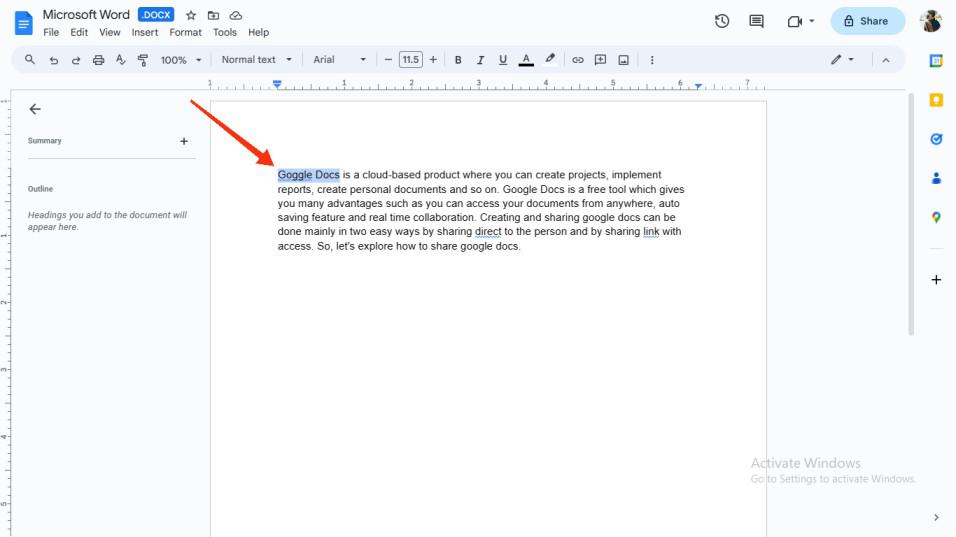Move document using the folder icon
Viewport: 956px width, 537px height.
tap(213, 15)
